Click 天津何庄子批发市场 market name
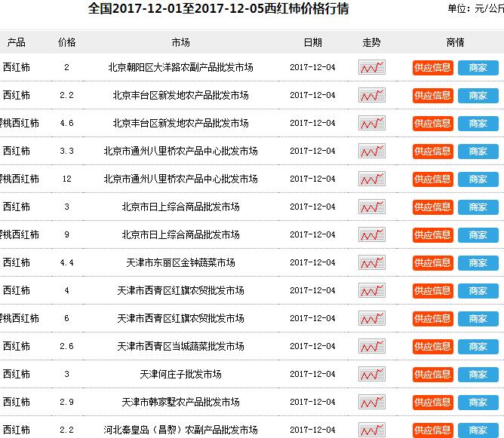 [x=180, y=375]
